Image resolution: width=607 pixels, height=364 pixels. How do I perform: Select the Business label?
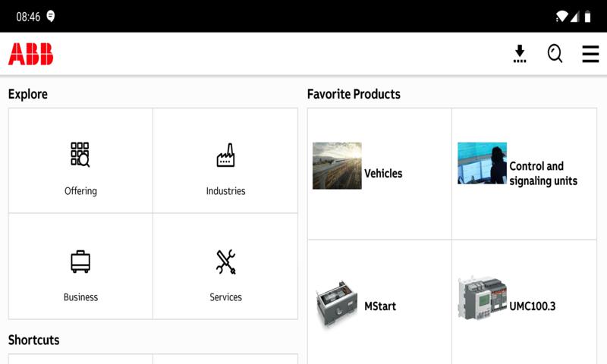80,297
